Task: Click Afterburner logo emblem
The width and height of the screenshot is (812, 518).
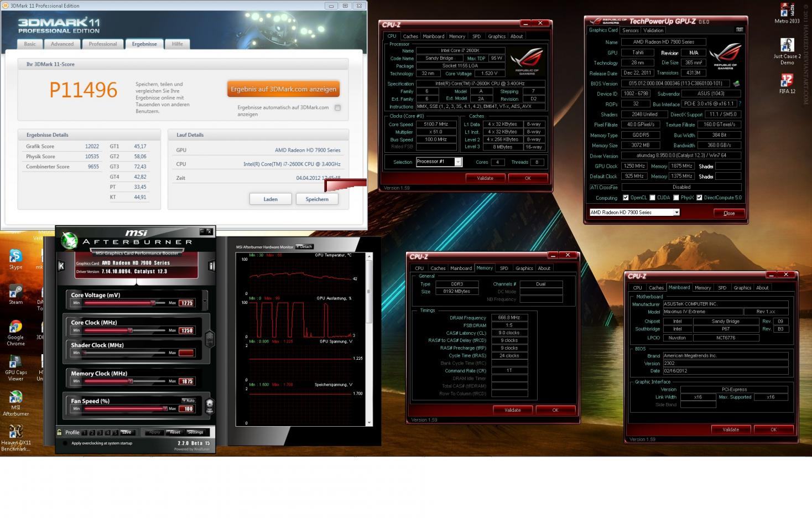Action: [x=69, y=241]
